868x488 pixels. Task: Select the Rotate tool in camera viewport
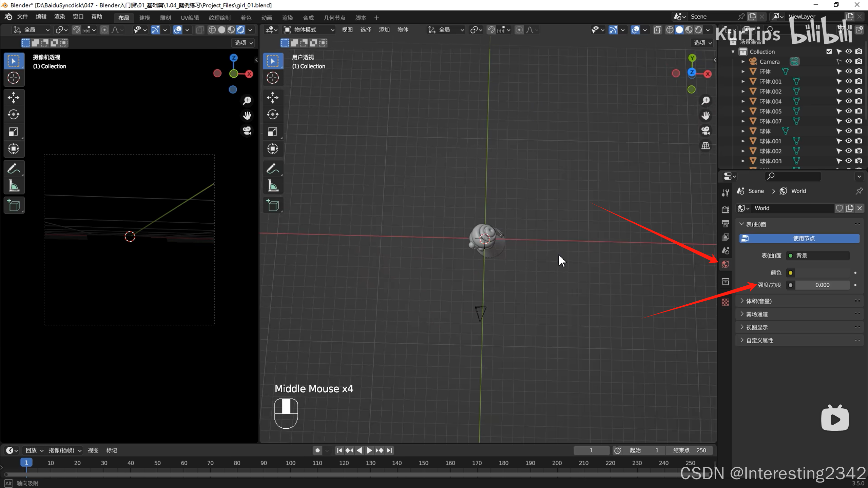click(x=14, y=115)
